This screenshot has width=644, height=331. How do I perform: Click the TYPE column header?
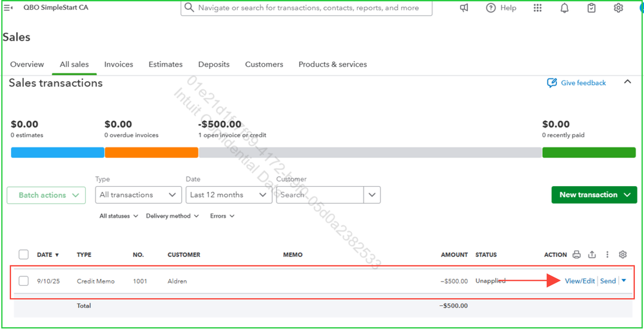coord(84,255)
